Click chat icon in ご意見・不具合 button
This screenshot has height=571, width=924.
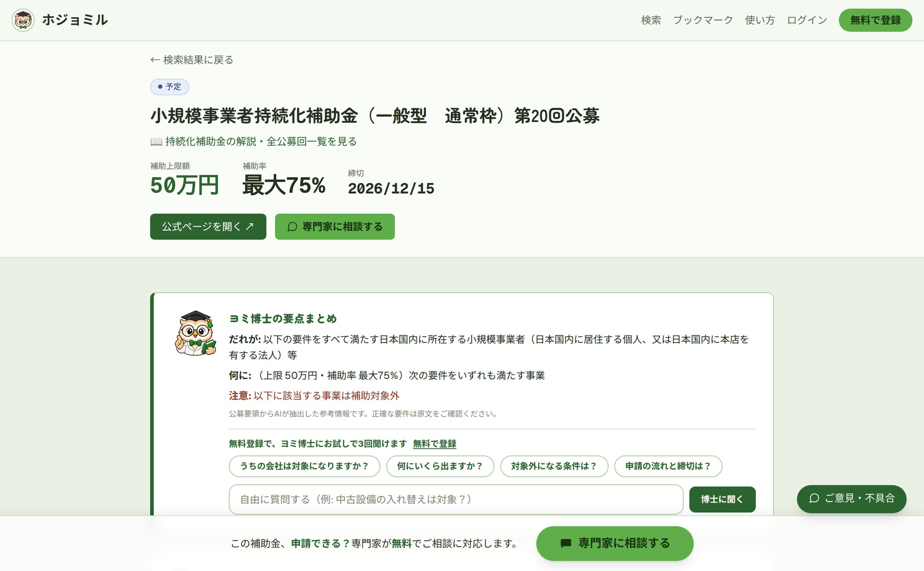click(814, 498)
